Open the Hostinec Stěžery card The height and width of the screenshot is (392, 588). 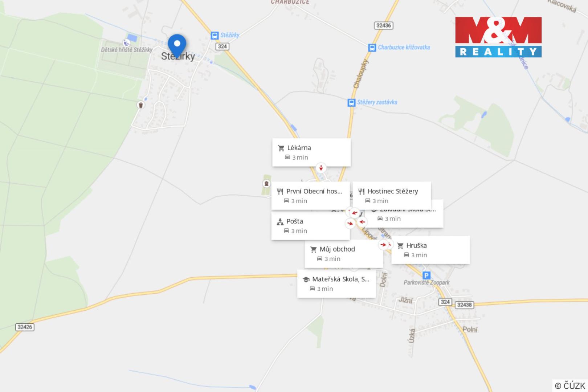click(392, 195)
